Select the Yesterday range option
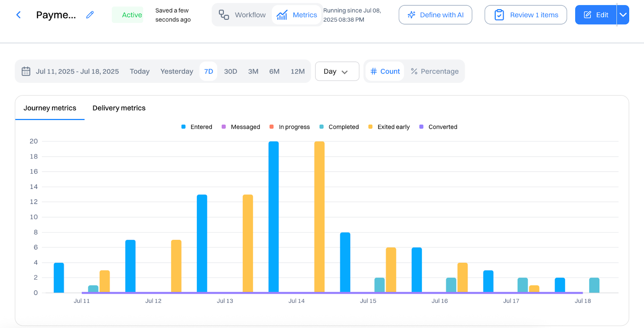Image resolution: width=644 pixels, height=328 pixels. [177, 71]
